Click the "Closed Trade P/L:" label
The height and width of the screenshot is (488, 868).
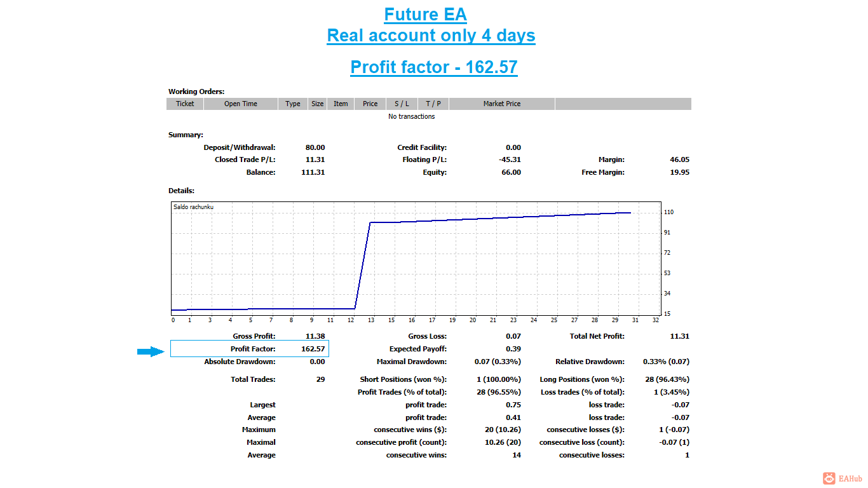pos(245,159)
